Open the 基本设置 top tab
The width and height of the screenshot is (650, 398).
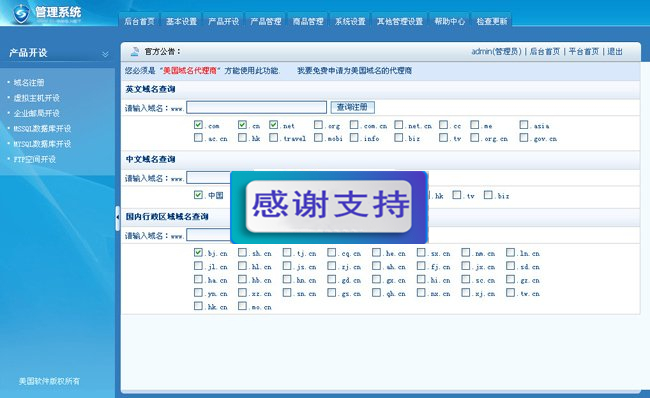(182, 21)
